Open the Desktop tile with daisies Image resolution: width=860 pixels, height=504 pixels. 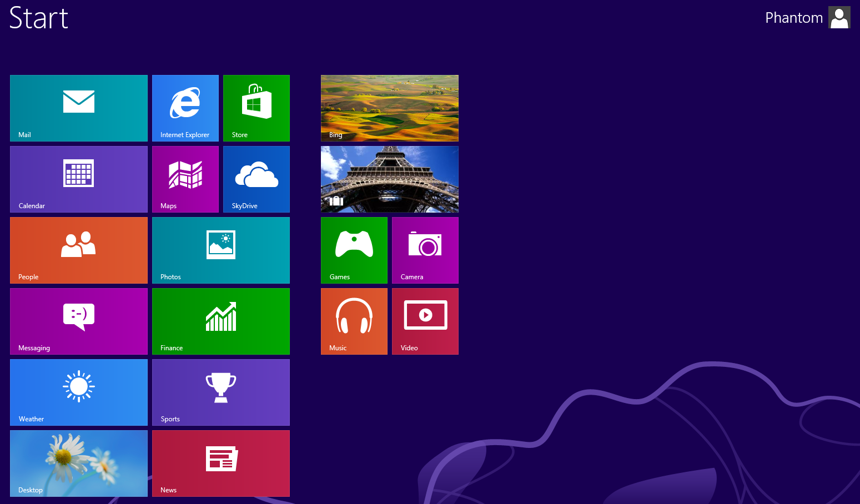pyautogui.click(x=79, y=463)
